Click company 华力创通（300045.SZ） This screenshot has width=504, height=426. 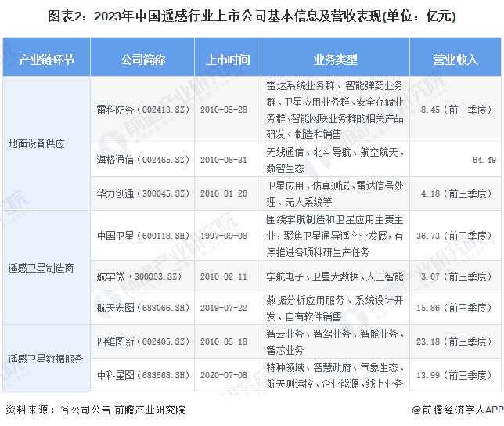pos(142,193)
